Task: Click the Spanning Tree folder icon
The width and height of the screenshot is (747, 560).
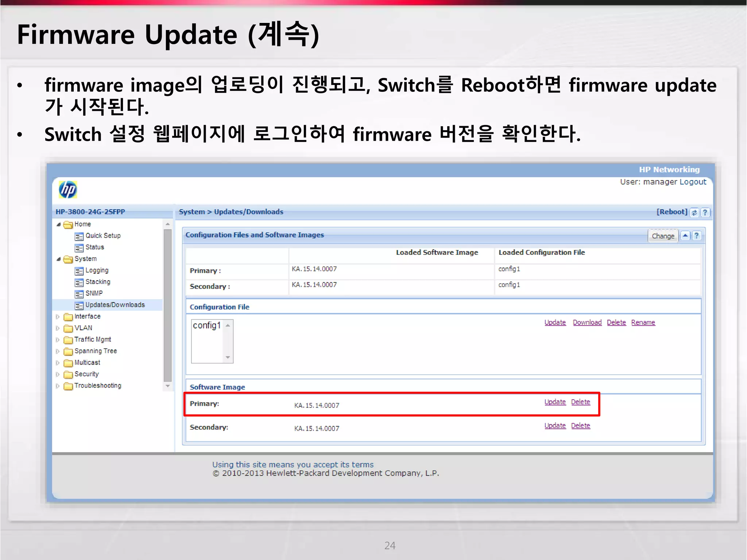Action: click(68, 351)
